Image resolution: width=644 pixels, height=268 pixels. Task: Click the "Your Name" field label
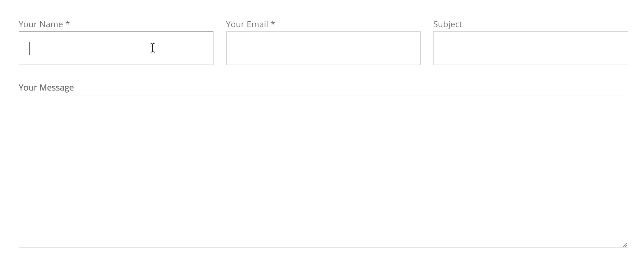coord(41,24)
